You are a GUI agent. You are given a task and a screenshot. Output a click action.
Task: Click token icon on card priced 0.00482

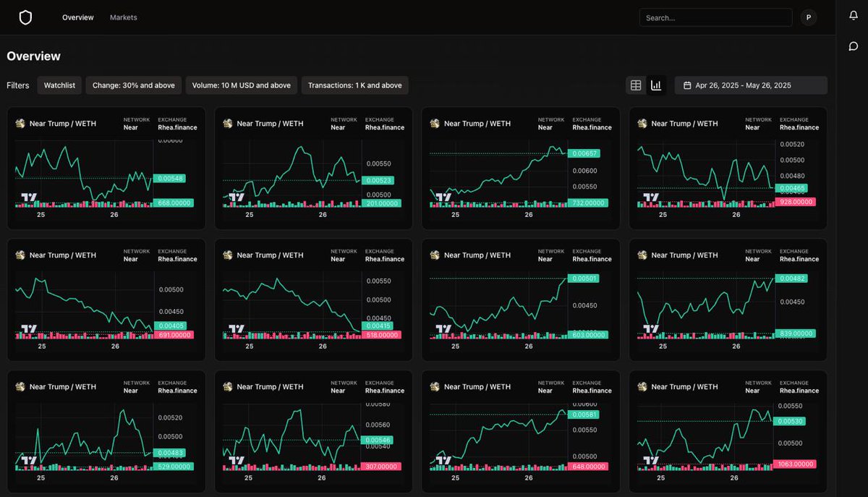pos(642,255)
